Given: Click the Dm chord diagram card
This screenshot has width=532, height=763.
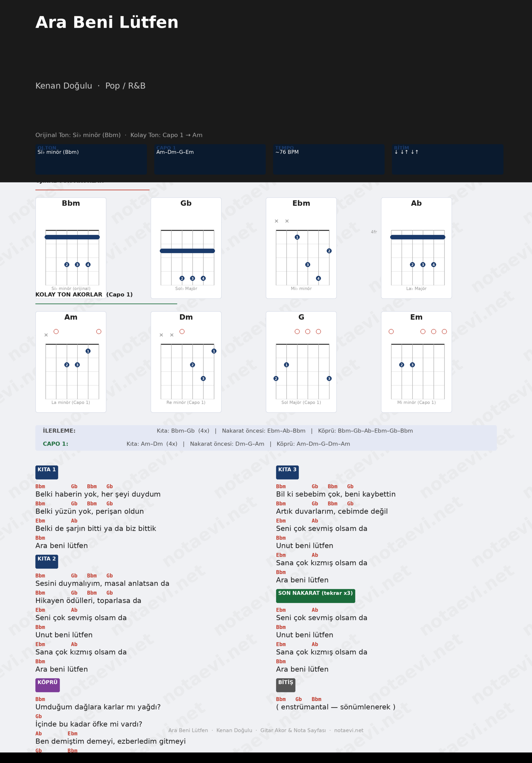Looking at the screenshot, I should point(186,362).
